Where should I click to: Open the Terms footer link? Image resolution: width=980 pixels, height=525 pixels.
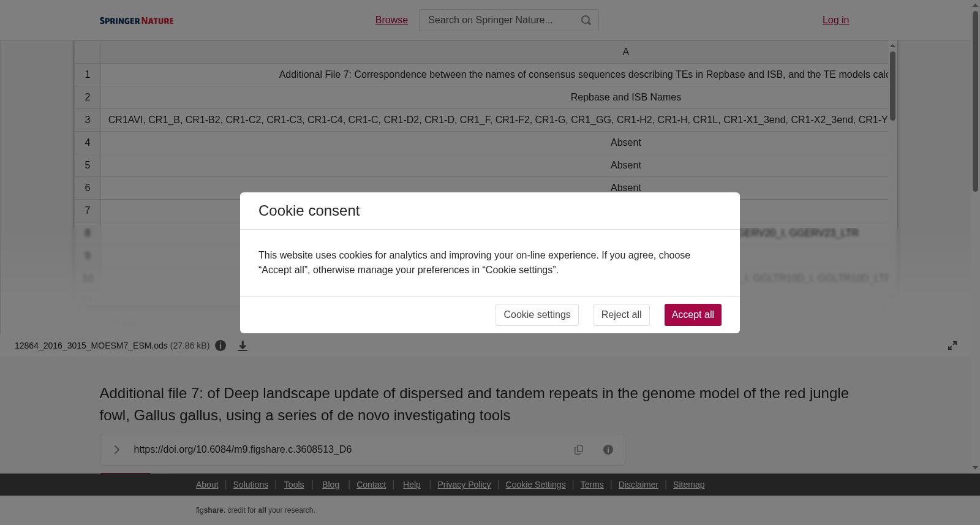click(592, 485)
